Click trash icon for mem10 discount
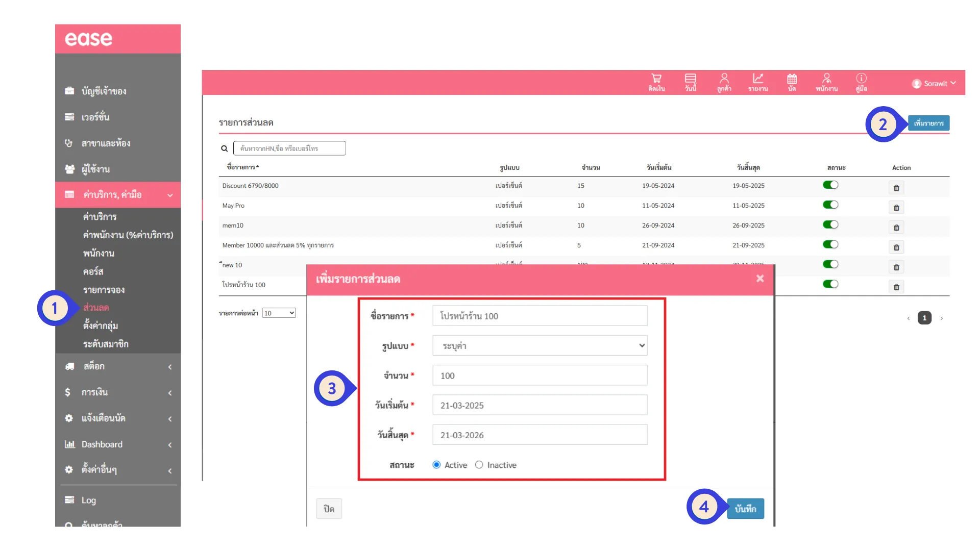 [x=896, y=228]
